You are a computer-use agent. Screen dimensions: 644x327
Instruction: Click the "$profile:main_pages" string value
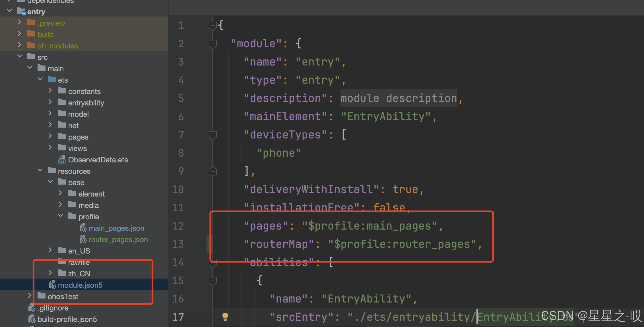pyautogui.click(x=369, y=226)
